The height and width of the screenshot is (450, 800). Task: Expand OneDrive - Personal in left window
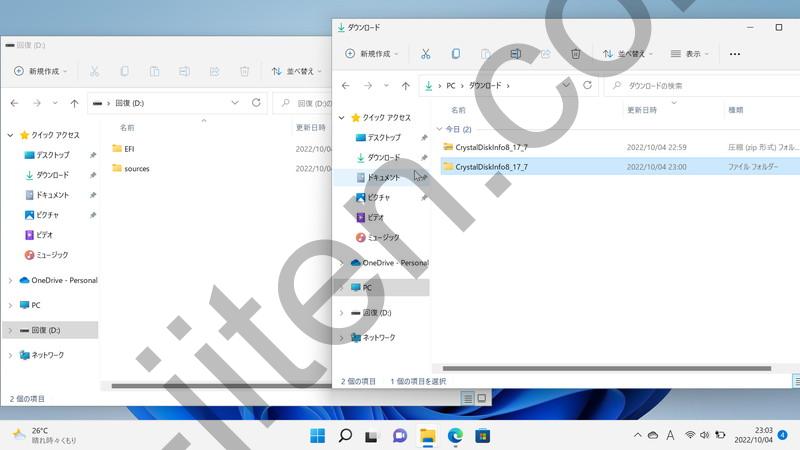click(x=10, y=281)
